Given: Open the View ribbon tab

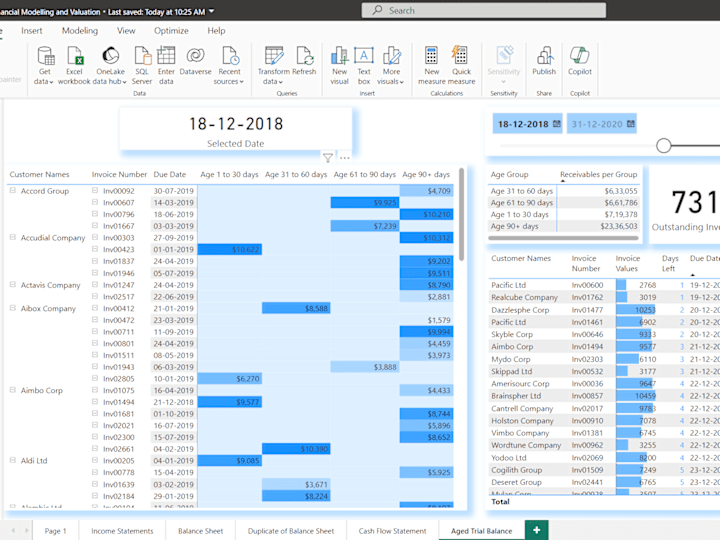Looking at the screenshot, I should (126, 31).
